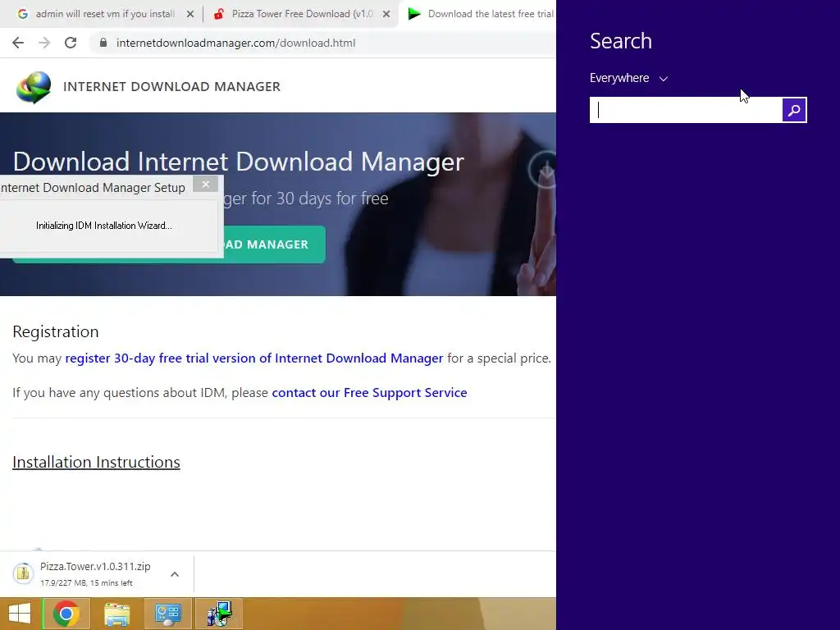840x630 pixels.
Task: Click the browser back arrow
Action: pos(18,43)
